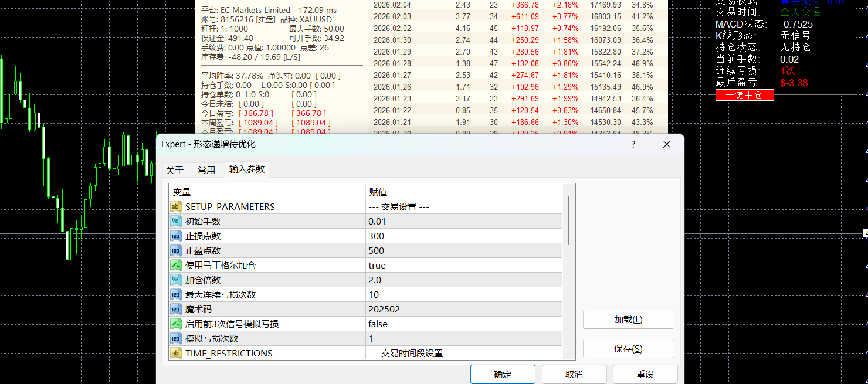Viewport: 868px width, 384px height.
Task: Click the boolean icon beside 使用马丁格尔加仓
Action: [x=176, y=265]
